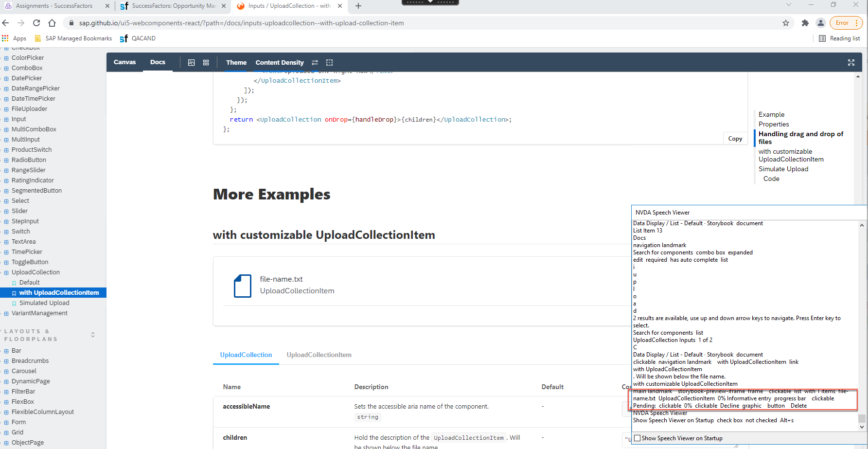Screen dimensions: 868x449
Task: Open the UploadCollectionItem properties tab
Action: point(319,355)
